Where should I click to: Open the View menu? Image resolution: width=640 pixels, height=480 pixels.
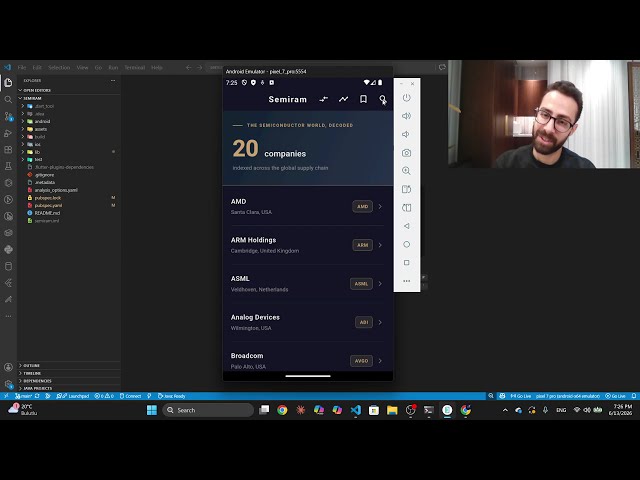(x=82, y=67)
